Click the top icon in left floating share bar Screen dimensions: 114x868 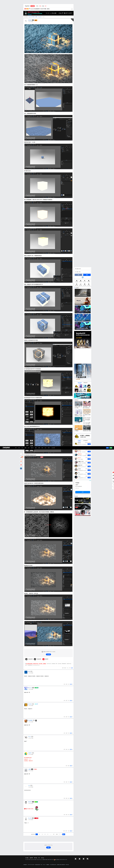point(21,454)
